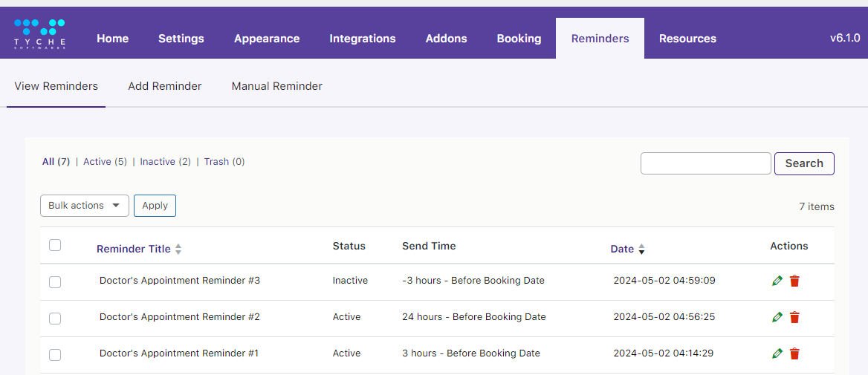Image resolution: width=868 pixels, height=375 pixels.
Task: Click the title Doctor's Appointment Reminder #3
Action: (x=180, y=281)
